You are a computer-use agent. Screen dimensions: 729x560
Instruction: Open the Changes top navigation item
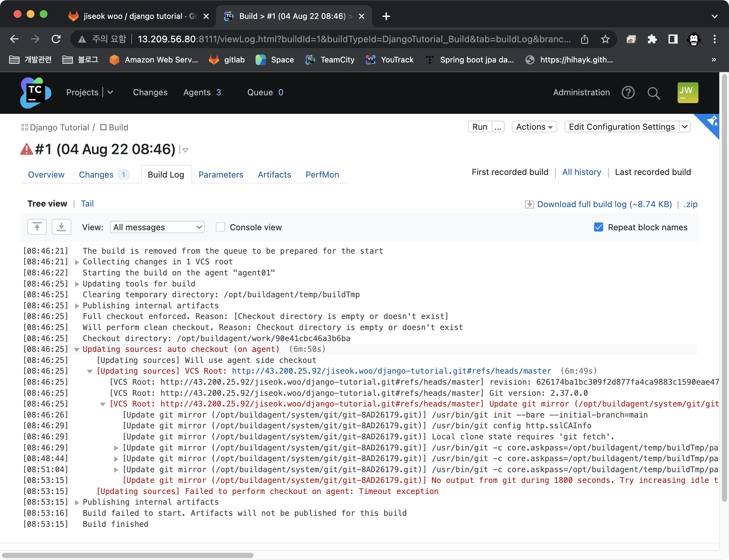150,92
